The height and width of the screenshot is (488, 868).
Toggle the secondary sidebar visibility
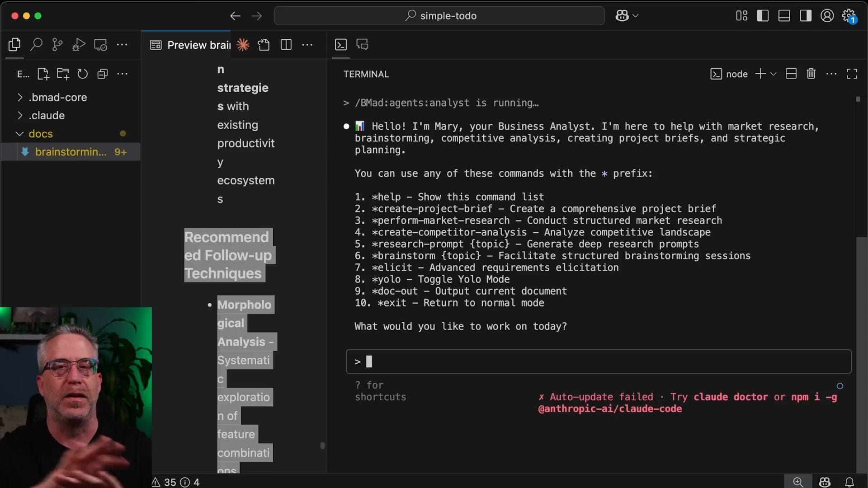coord(805,16)
